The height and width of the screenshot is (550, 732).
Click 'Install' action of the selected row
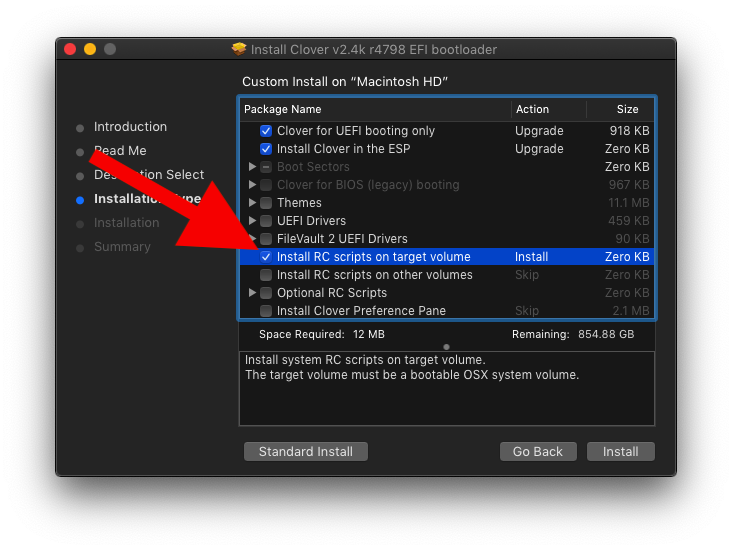coord(531,257)
